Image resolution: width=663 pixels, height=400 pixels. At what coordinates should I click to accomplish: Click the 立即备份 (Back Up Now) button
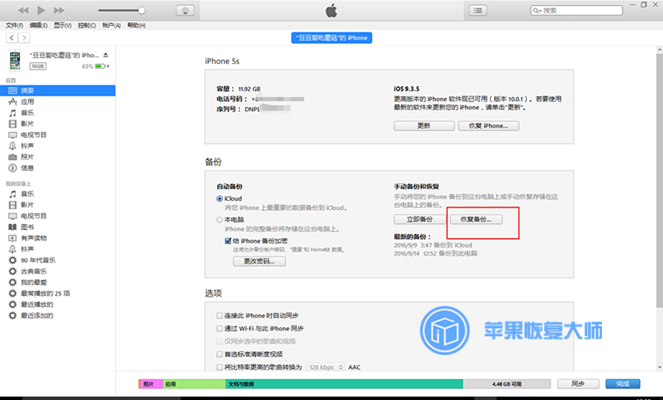point(420,219)
